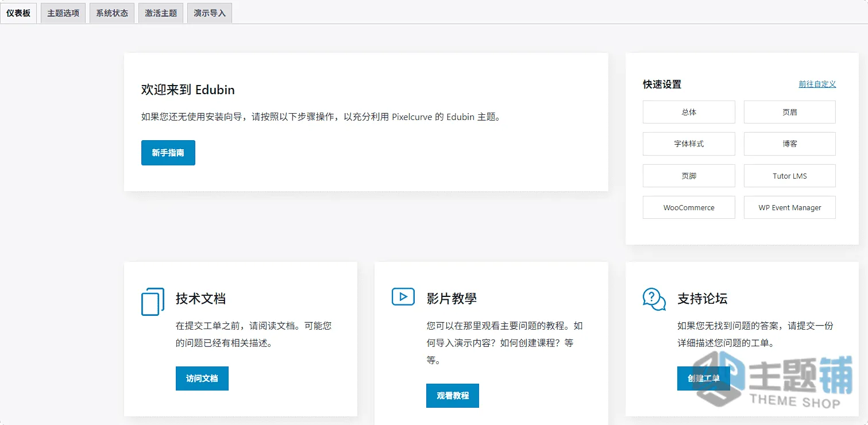
Task: Click the text starting 如果您无找到问题的答案
Action: 755,334
